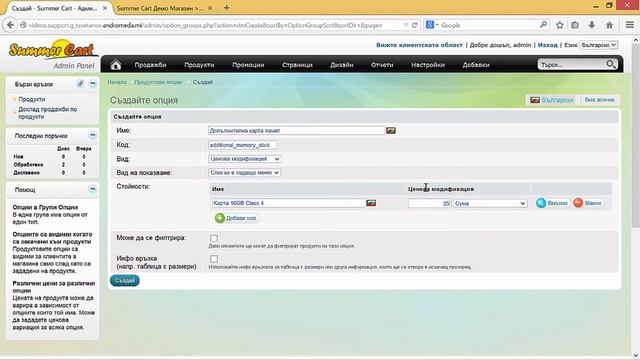Click the Google search engine icon
The width and height of the screenshot is (640, 360).
click(x=430, y=25)
